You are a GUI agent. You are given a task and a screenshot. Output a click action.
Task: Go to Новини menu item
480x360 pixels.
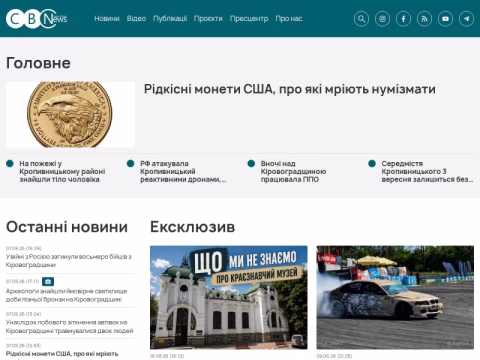click(107, 19)
